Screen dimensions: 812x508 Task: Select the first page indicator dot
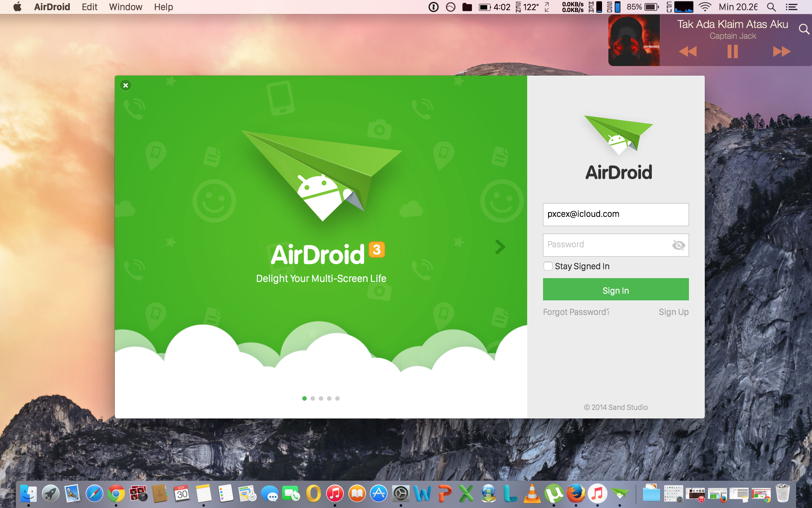(304, 398)
